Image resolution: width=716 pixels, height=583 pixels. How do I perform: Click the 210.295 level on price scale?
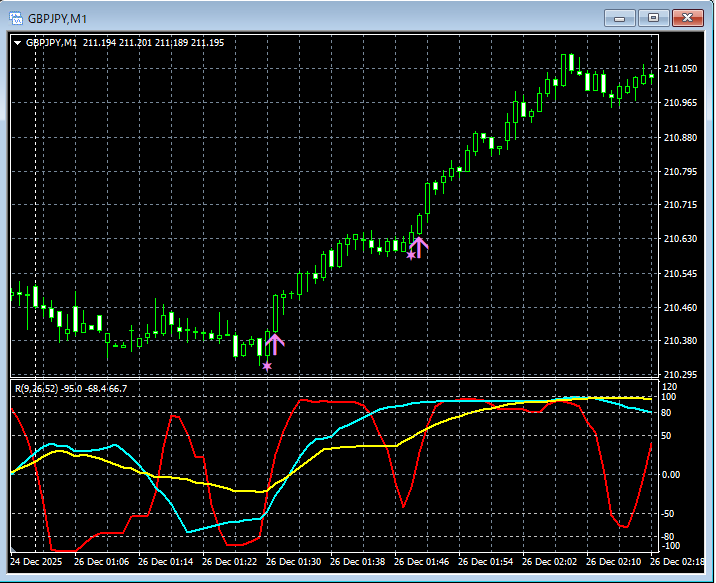click(680, 374)
